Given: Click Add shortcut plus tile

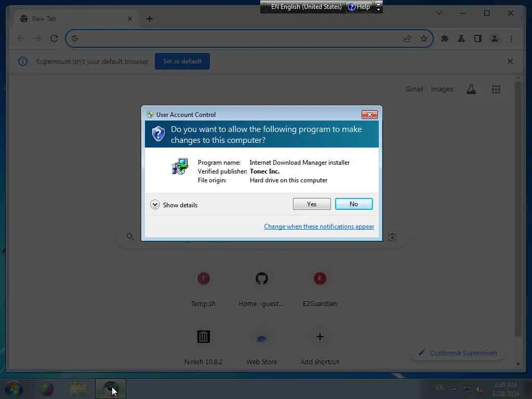Looking at the screenshot, I should click(x=320, y=347).
